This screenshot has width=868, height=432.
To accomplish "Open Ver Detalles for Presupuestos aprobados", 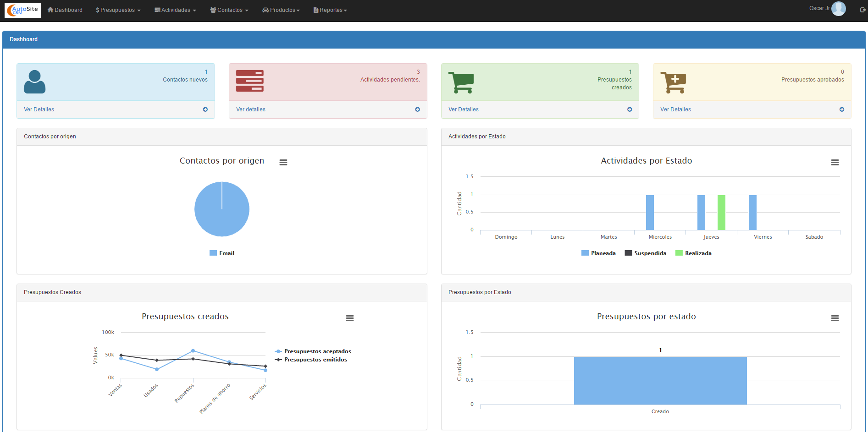I will coord(675,109).
